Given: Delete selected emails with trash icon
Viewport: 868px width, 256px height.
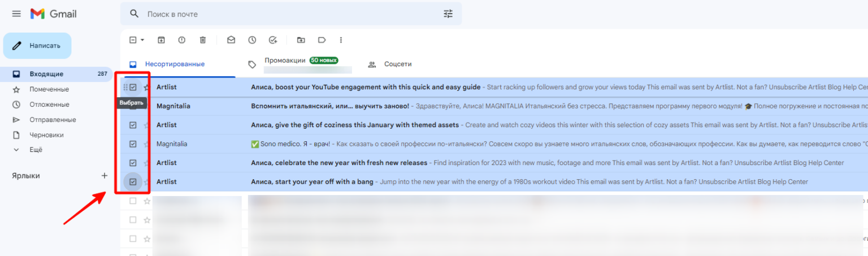Looking at the screenshot, I should click(202, 40).
